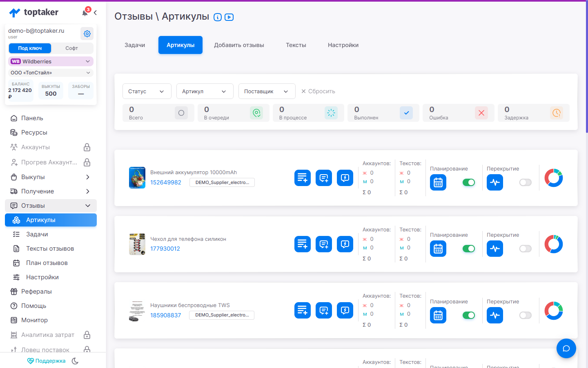This screenshot has width=588, height=368.
Task: Click lightning message icon for Чехол для телефона
Action: 345,244
